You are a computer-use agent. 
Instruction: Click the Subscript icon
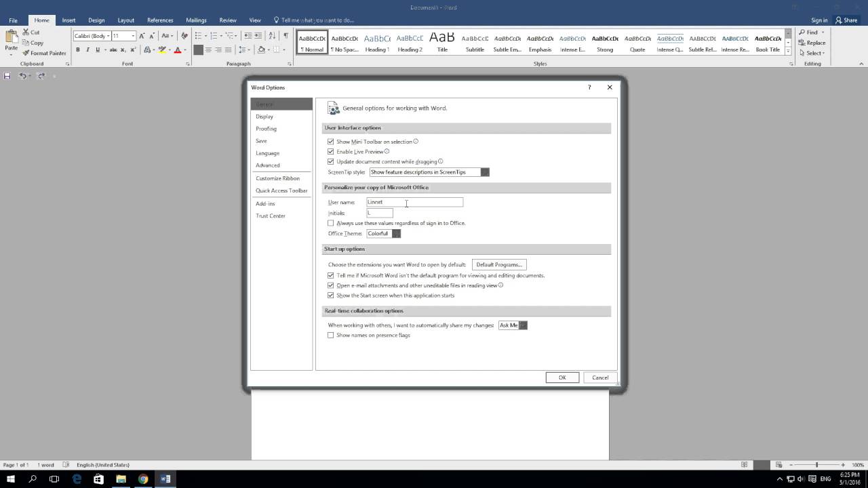pyautogui.click(x=123, y=49)
